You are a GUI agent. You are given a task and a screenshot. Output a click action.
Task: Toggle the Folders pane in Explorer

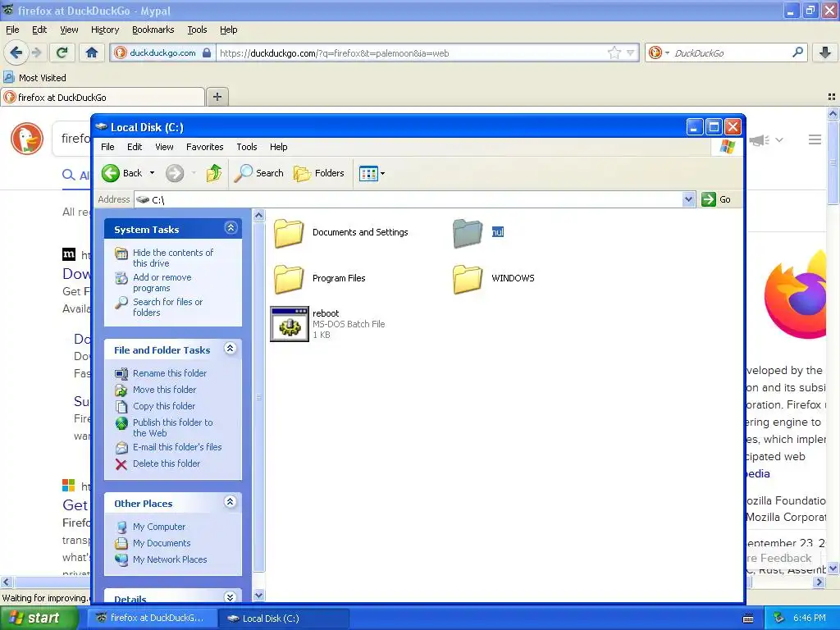click(x=319, y=173)
